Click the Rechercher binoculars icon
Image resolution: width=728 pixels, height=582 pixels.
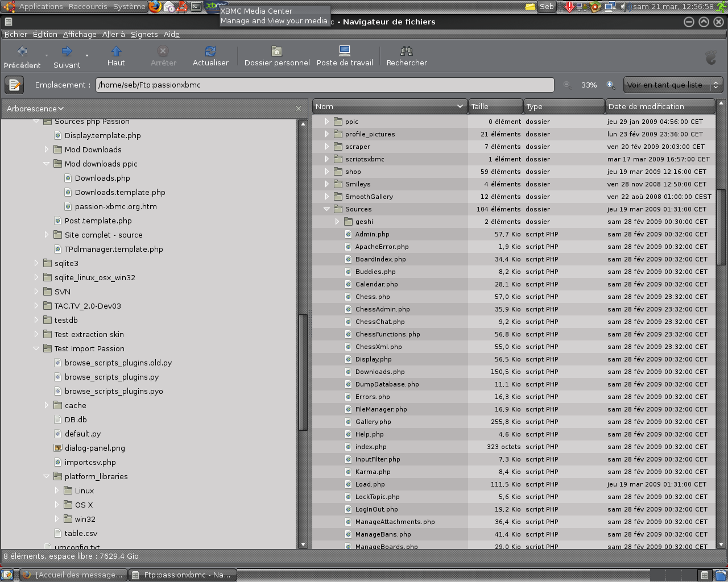[407, 52]
